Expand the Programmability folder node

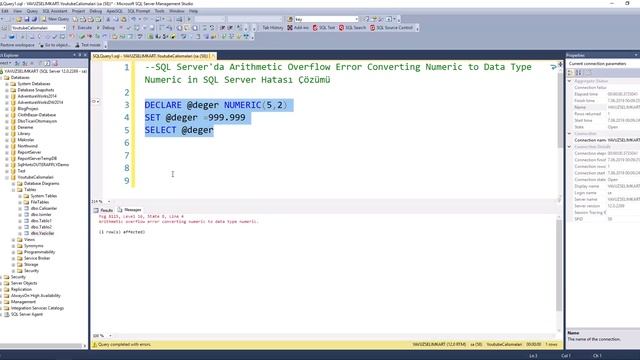pyautogui.click(x=13, y=252)
